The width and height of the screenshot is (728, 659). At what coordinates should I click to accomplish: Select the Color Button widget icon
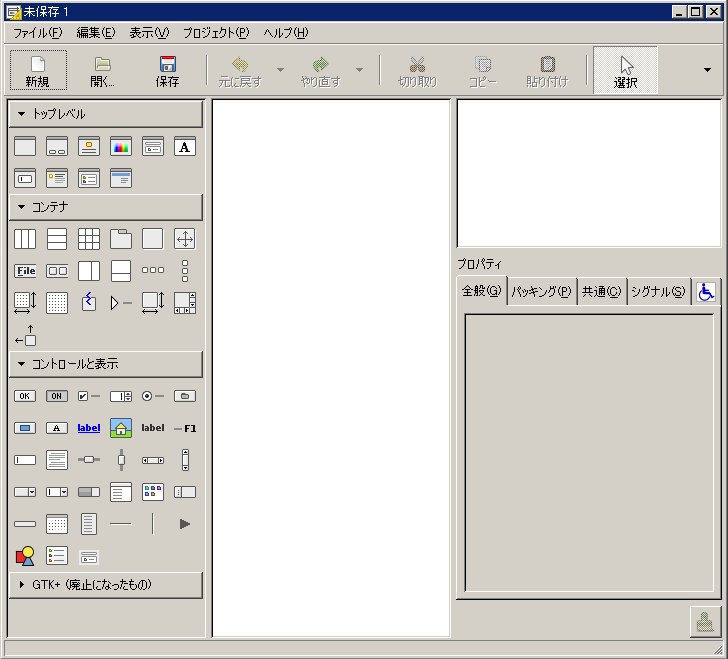pos(25,428)
